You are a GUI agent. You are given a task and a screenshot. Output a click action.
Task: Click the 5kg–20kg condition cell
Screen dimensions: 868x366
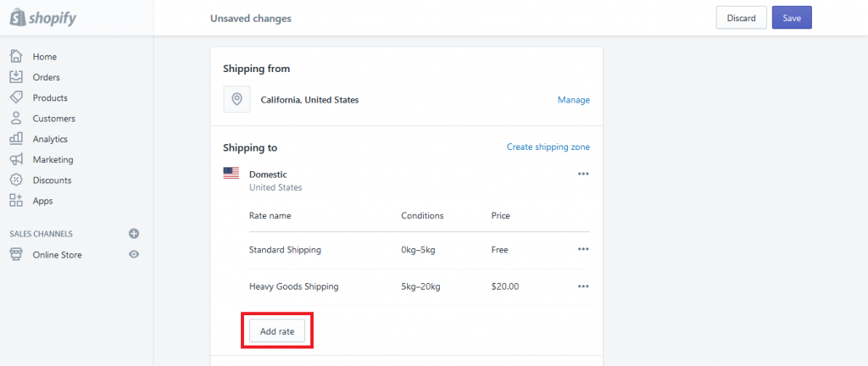pos(420,286)
